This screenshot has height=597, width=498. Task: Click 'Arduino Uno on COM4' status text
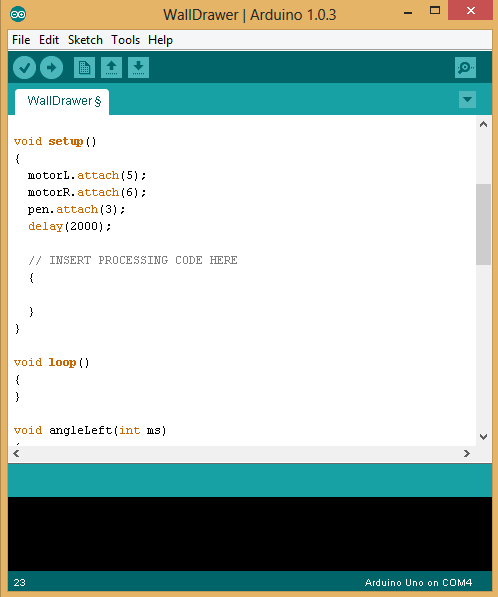(418, 583)
